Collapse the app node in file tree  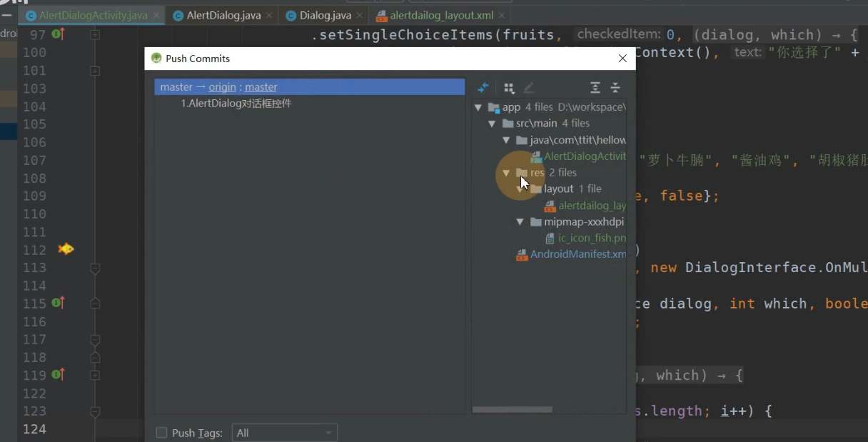pyautogui.click(x=478, y=107)
